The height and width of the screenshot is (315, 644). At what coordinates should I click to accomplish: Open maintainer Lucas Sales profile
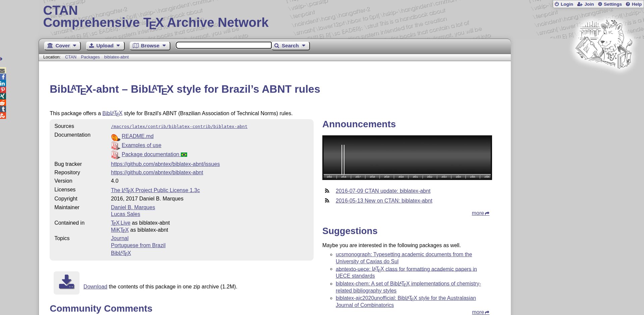125,214
